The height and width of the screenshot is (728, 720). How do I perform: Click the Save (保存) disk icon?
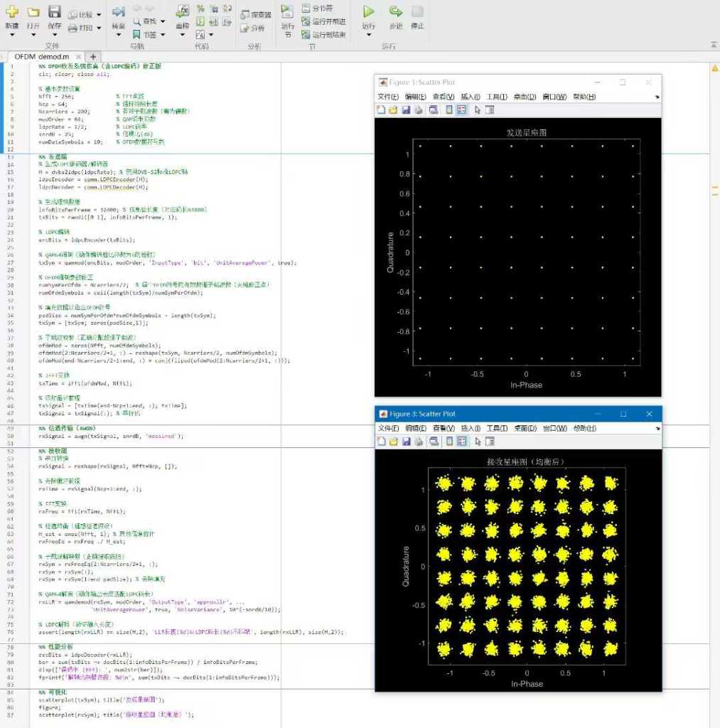pyautogui.click(x=54, y=12)
